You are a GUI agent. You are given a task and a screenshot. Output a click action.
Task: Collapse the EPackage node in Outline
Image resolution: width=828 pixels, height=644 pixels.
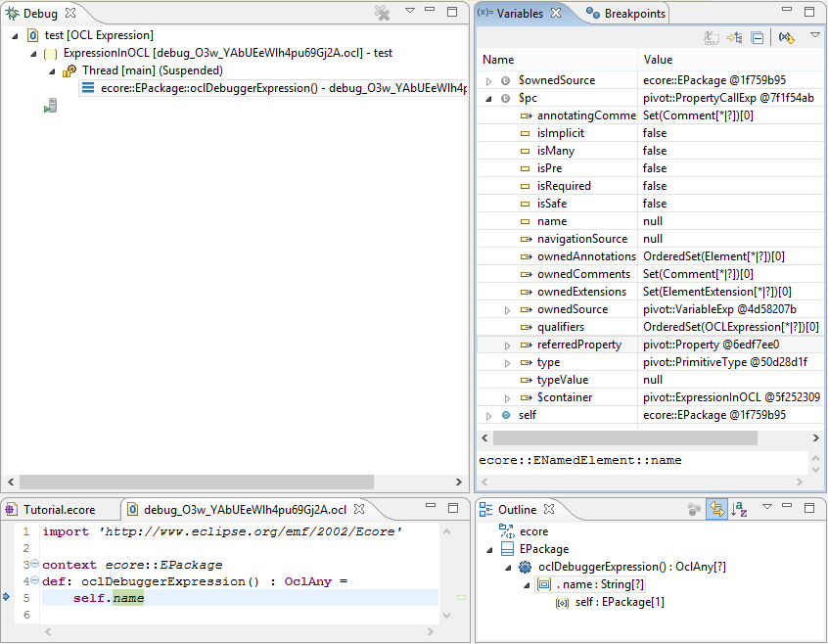[489, 549]
